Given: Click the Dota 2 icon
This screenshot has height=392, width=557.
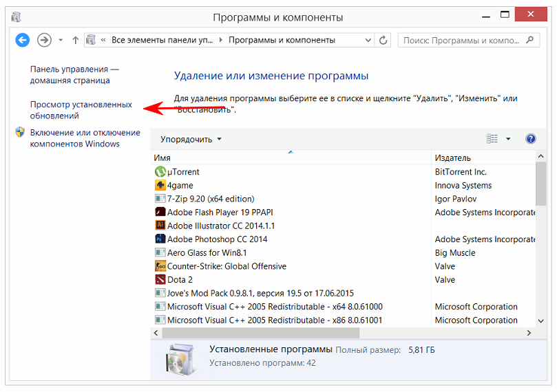Looking at the screenshot, I should (160, 280).
